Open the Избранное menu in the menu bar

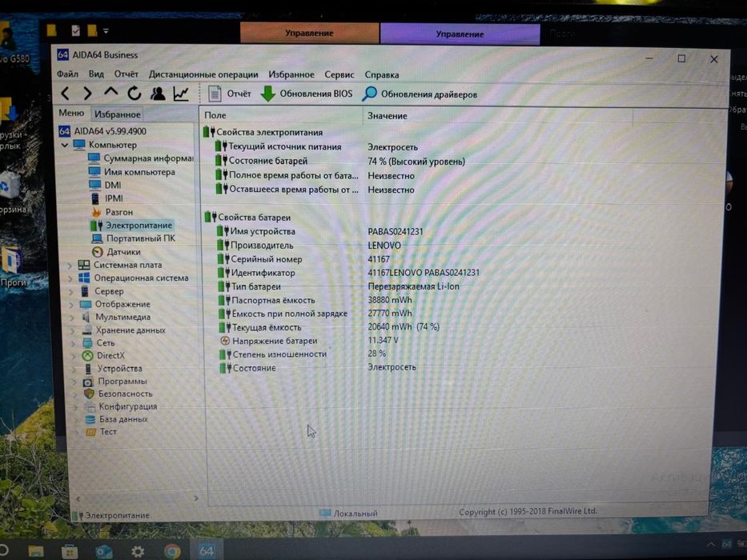[x=291, y=74]
